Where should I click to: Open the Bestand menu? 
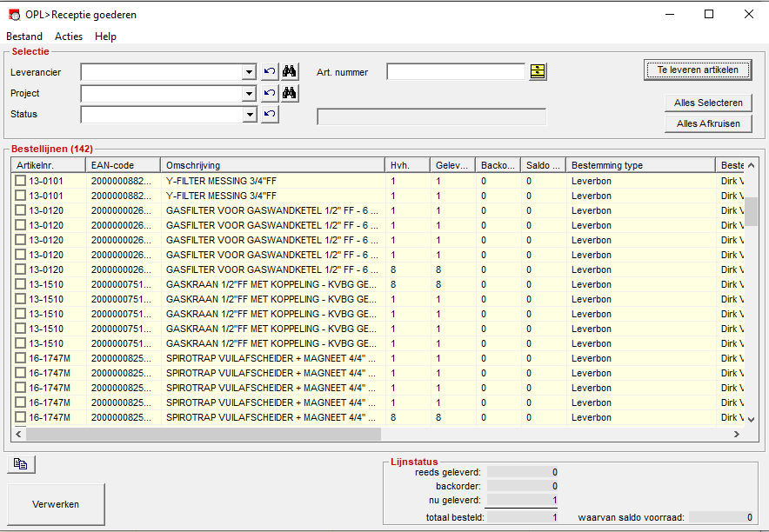[24, 37]
